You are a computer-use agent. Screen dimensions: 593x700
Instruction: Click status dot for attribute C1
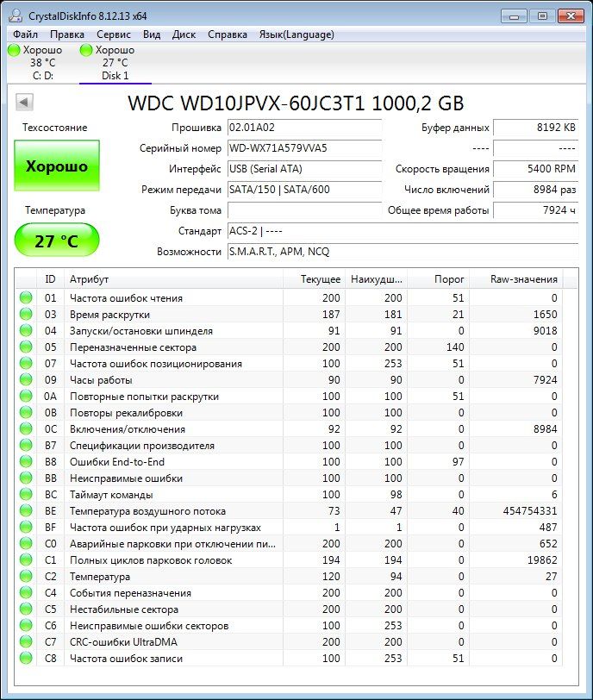[26, 559]
